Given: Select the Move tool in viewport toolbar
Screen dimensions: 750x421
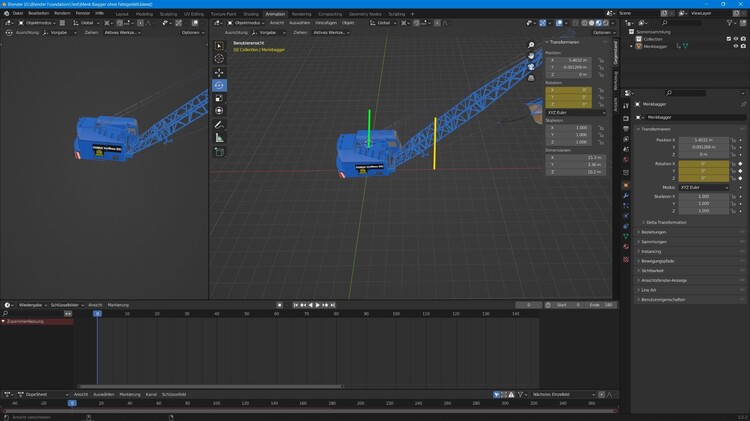Looking at the screenshot, I should [x=220, y=72].
